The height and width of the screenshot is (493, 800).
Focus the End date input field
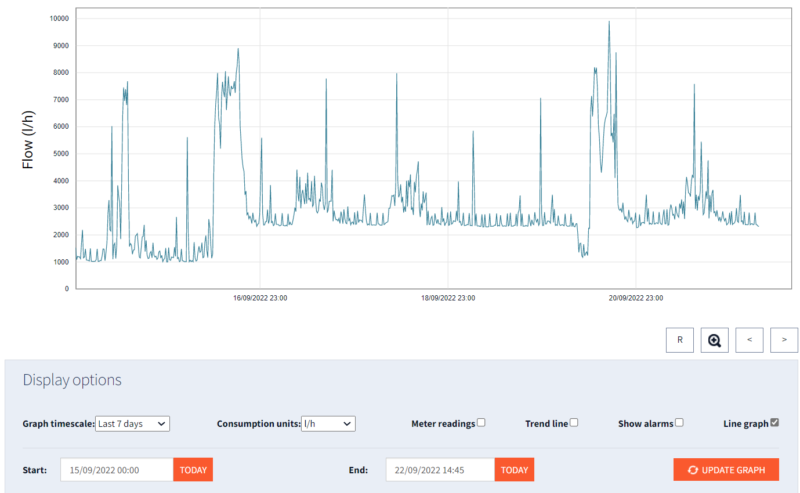440,469
